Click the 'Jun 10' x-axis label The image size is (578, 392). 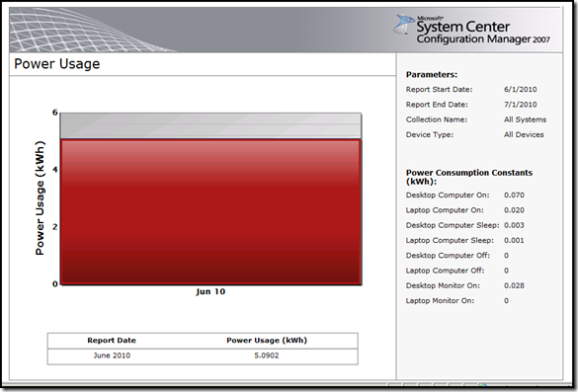(x=210, y=291)
